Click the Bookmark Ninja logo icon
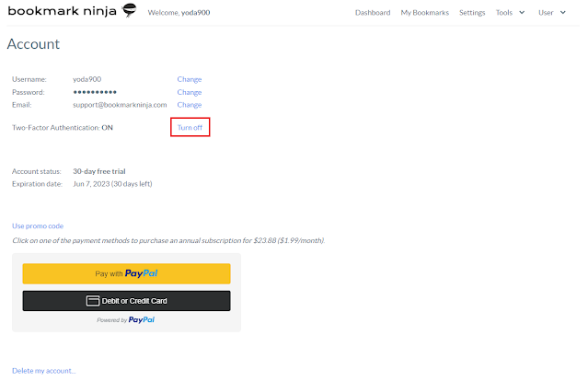 point(130,10)
